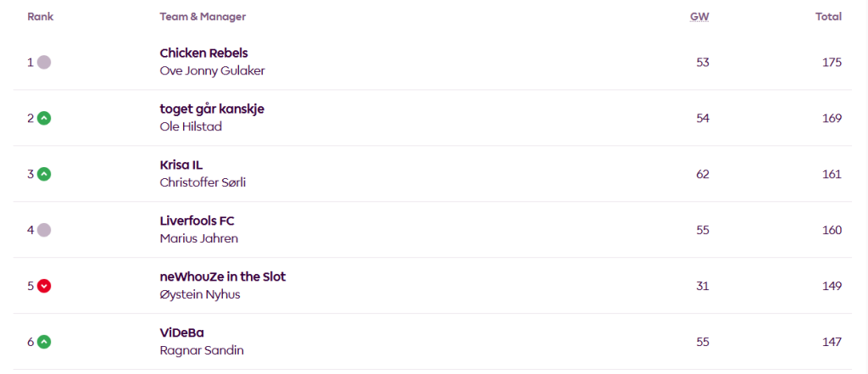Click Chicken Rebels' total of 175

[832, 62]
